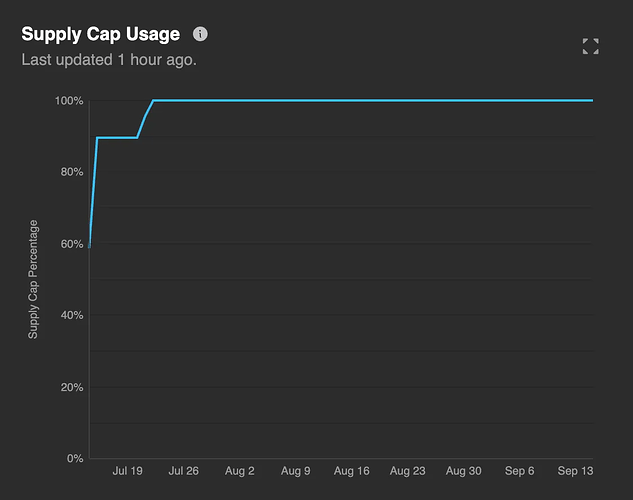Click the 20% y-axis label

[71, 387]
